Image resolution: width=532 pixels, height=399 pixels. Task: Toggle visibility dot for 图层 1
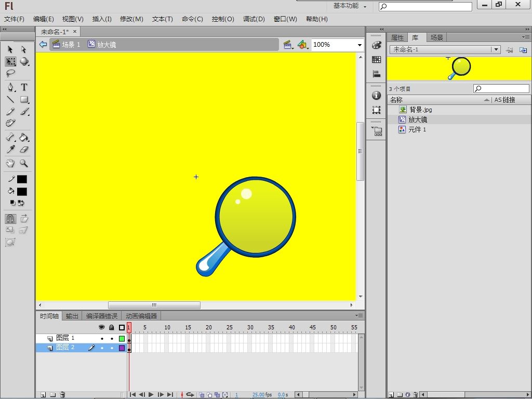pyautogui.click(x=102, y=339)
